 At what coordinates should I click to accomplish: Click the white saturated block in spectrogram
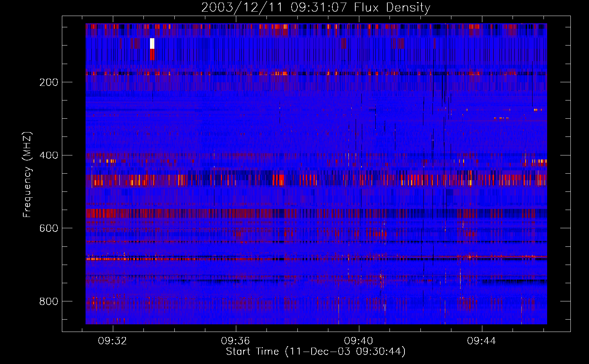[152, 43]
